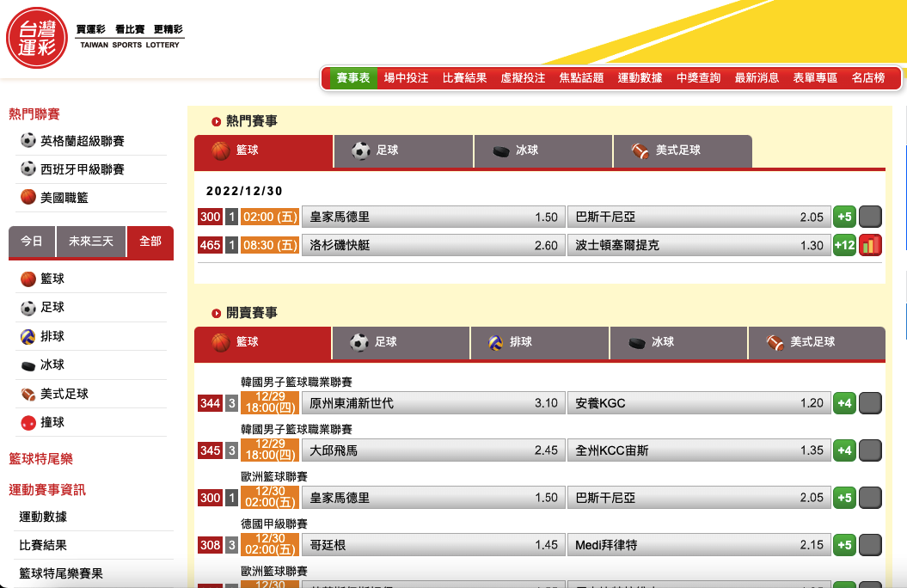Toggle the 今日 date filter
This screenshot has height=588, width=907.
coord(32,242)
